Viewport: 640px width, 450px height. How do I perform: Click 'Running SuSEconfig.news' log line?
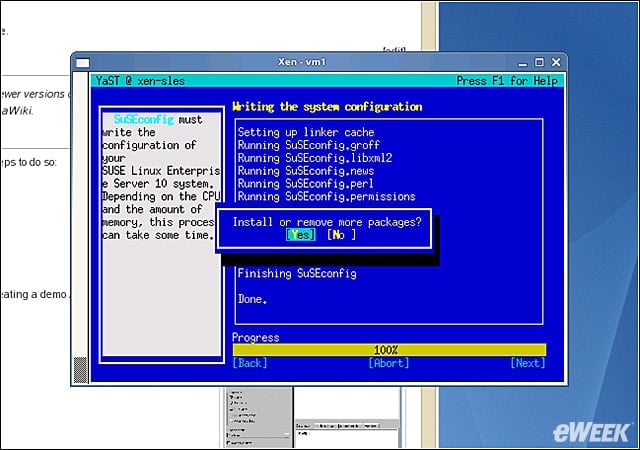tap(306, 171)
